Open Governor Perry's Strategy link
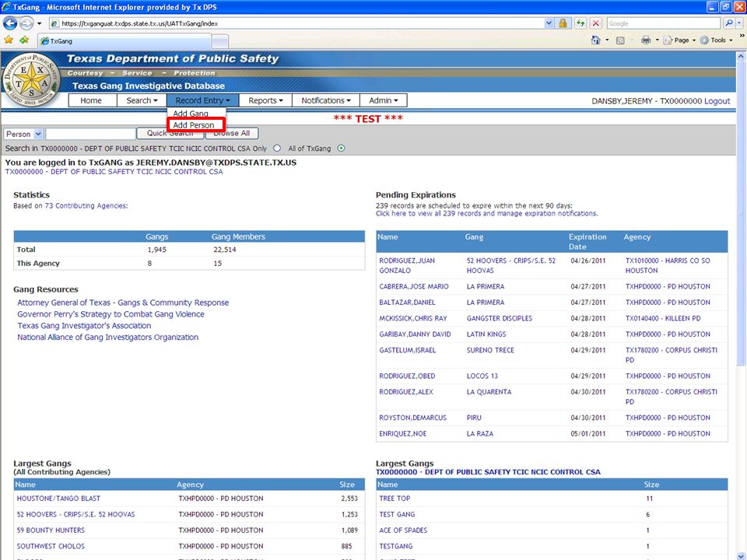The width and height of the screenshot is (747, 560). 110,314
